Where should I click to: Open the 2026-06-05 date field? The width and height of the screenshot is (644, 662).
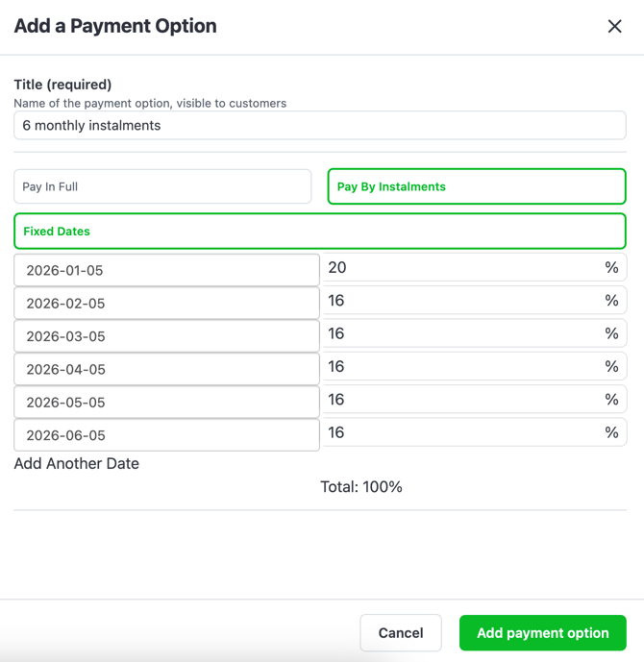[x=166, y=435]
